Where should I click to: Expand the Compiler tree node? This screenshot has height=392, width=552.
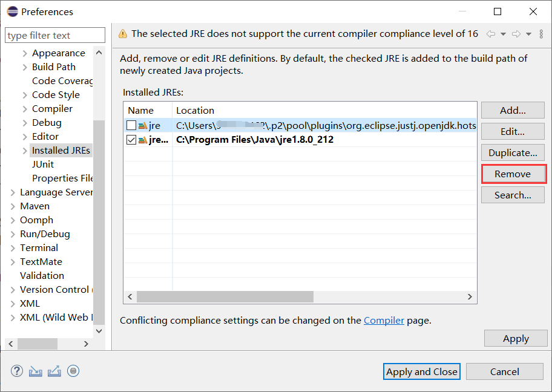tap(25, 109)
